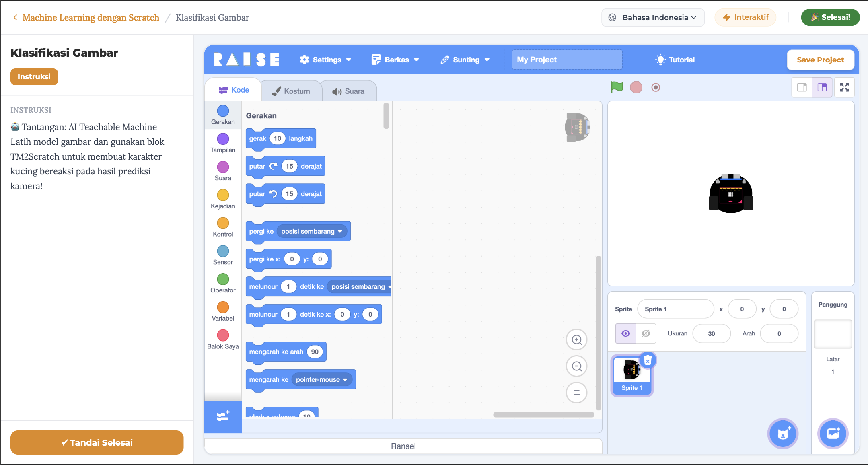The image size is (868, 465).
Task: Click the Save Project button
Action: (821, 60)
